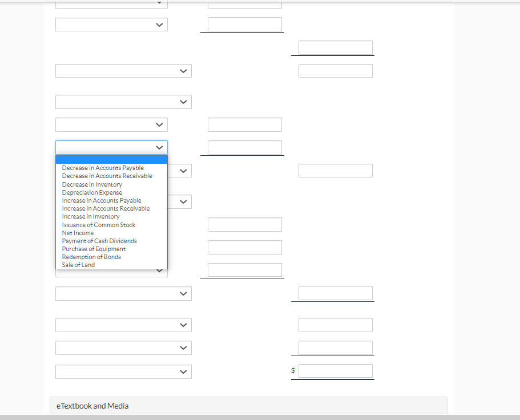This screenshot has width=520, height=420.
Task: Choose "Increase in Accounts Receivable" option
Action: pos(106,208)
